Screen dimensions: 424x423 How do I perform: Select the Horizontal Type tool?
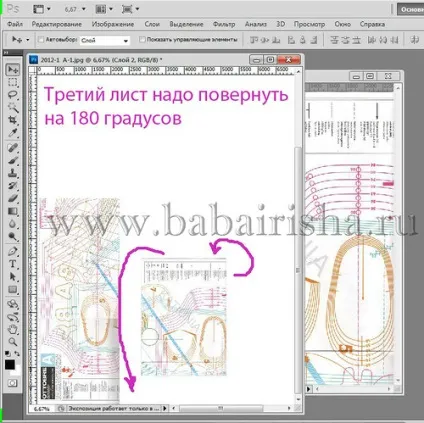[x=13, y=264]
